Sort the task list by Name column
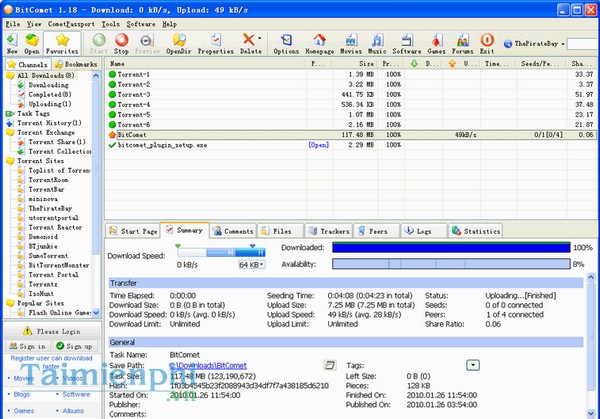The image size is (600, 419). (x=206, y=64)
